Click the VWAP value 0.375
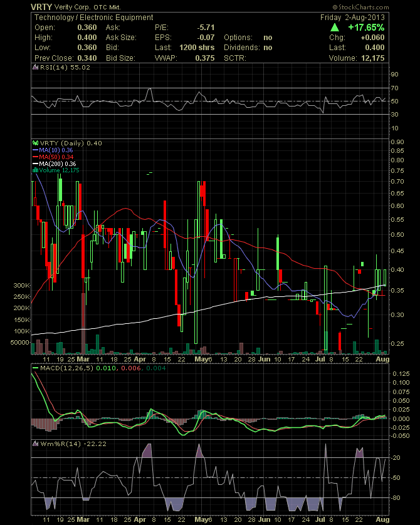The width and height of the screenshot is (420, 525). click(205, 58)
